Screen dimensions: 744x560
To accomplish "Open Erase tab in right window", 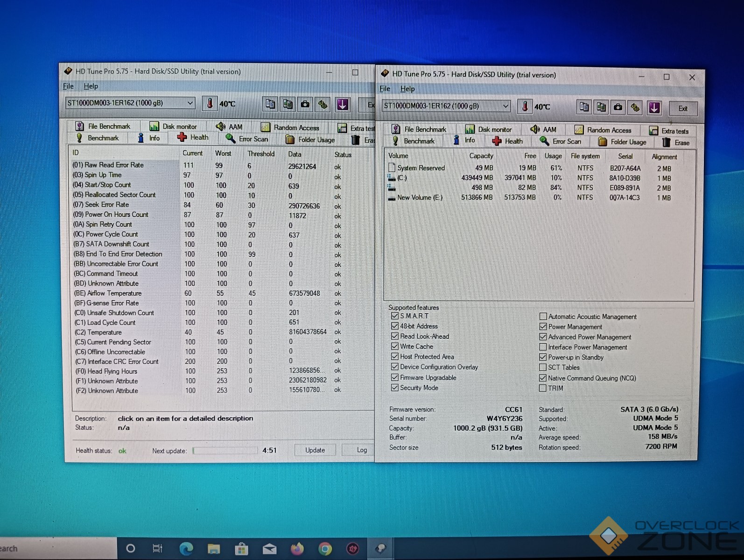I will pyautogui.click(x=676, y=143).
